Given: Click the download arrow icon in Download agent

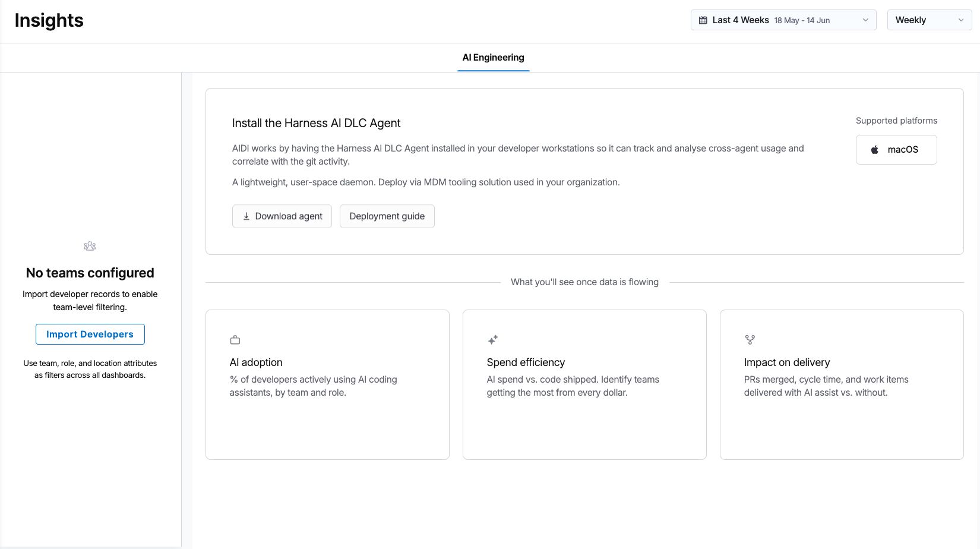Looking at the screenshot, I should coord(246,216).
